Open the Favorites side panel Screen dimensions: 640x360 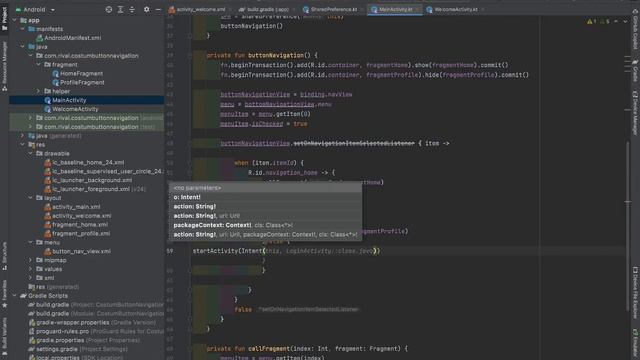coord(4,294)
